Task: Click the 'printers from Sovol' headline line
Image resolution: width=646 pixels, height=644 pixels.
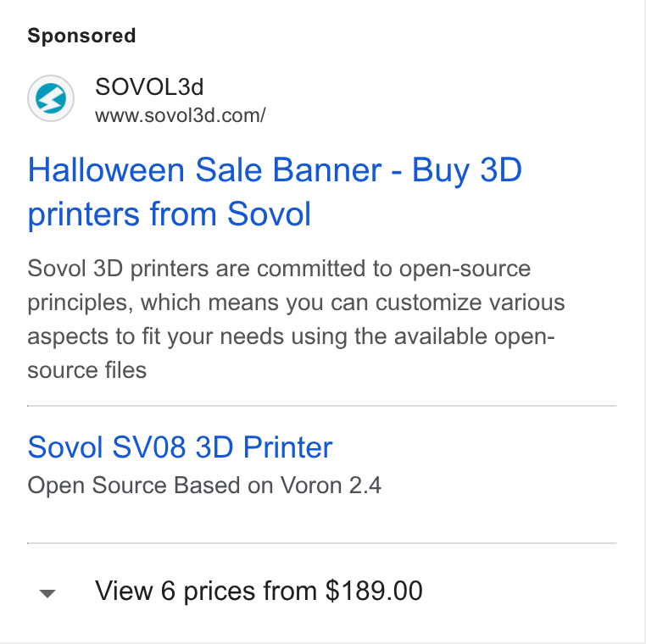Action: coord(170,214)
